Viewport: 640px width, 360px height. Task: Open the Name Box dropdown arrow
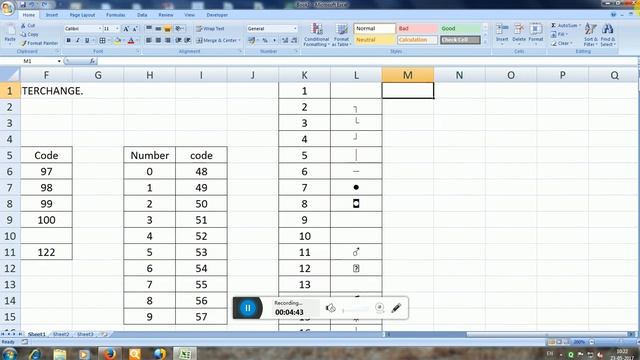coord(59,61)
